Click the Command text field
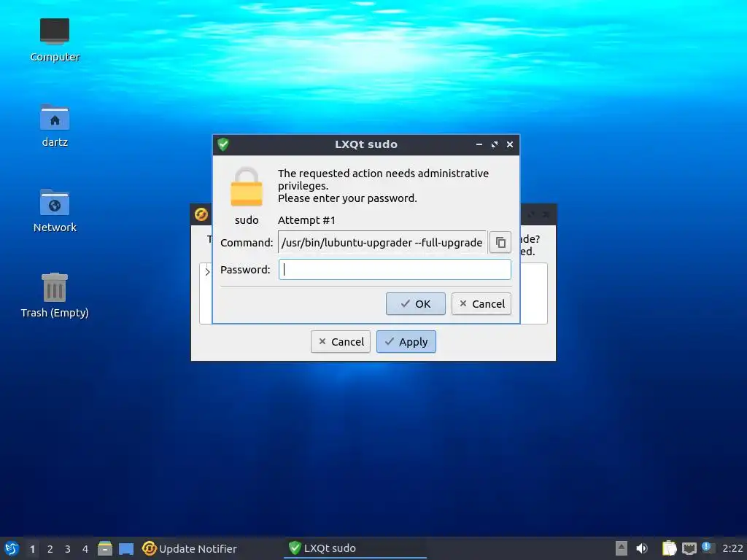 [x=382, y=242]
